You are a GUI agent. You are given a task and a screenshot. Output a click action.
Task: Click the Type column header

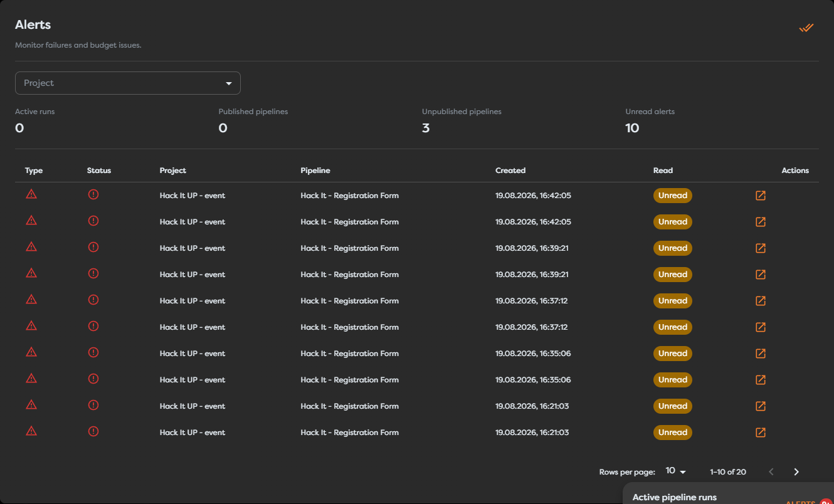click(34, 171)
